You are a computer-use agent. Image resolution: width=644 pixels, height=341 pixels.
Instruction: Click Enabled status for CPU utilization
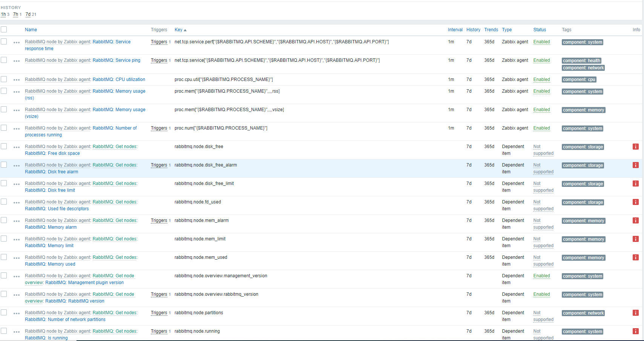(541, 80)
